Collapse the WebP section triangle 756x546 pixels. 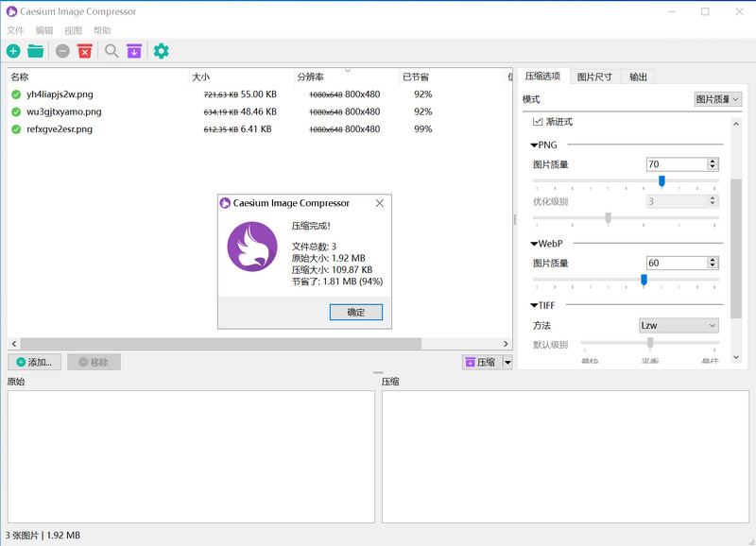pos(534,244)
